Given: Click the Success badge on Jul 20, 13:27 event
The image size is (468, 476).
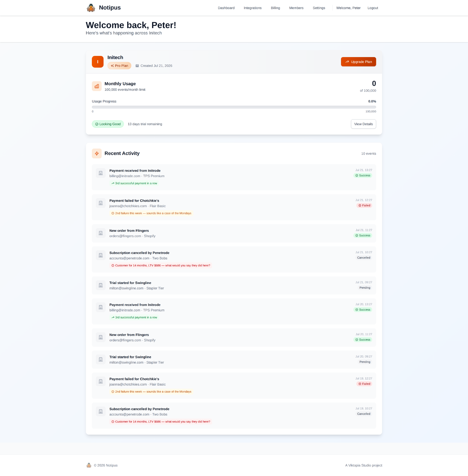Looking at the screenshot, I should [363, 310].
